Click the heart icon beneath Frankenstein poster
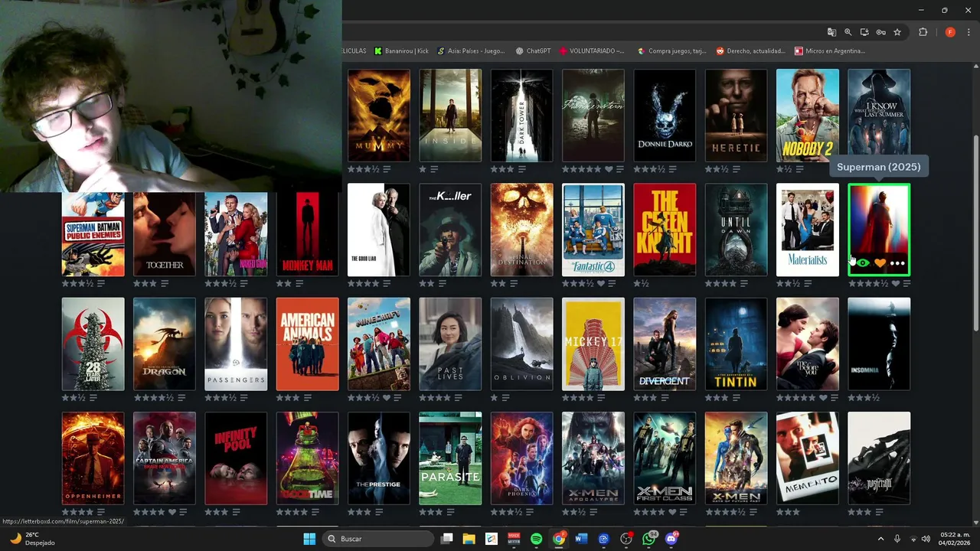The image size is (980, 551). [x=609, y=169]
